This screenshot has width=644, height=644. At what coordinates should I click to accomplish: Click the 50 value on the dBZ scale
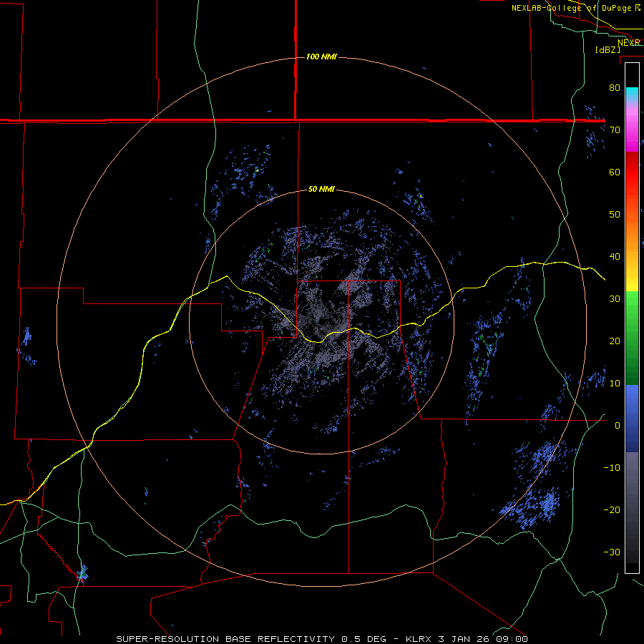coord(615,215)
